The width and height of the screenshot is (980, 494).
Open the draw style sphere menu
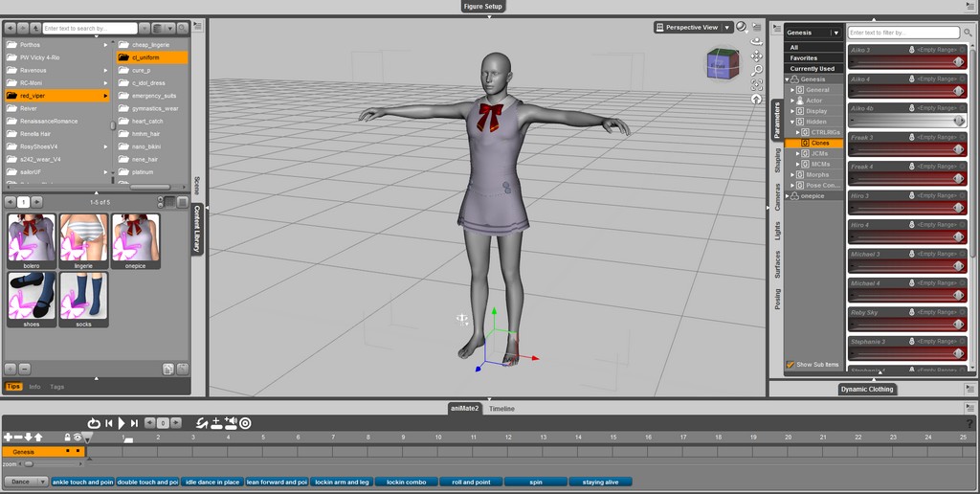pyautogui.click(x=742, y=27)
